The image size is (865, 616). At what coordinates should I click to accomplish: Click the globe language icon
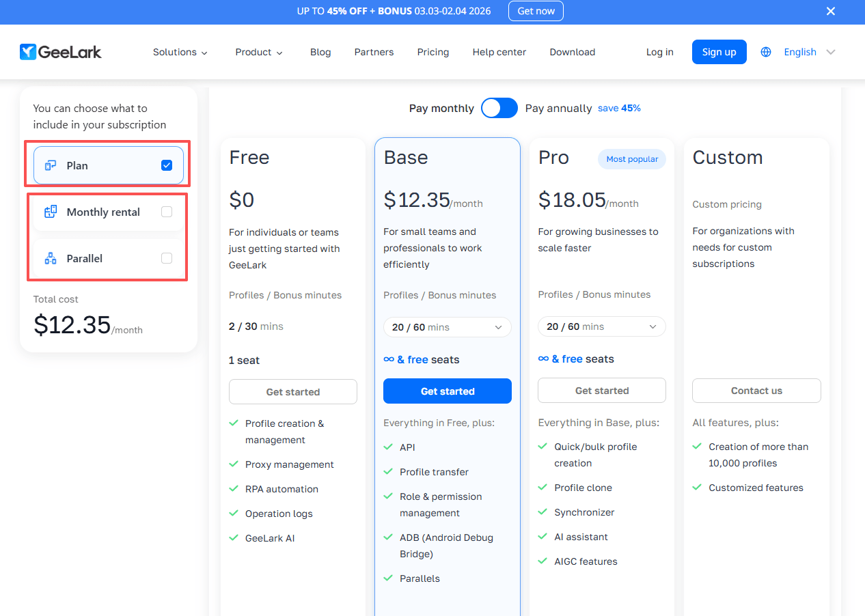pos(766,52)
